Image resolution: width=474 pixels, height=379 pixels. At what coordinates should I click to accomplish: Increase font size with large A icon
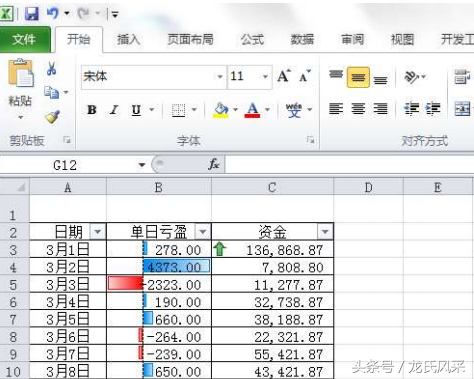(x=284, y=76)
